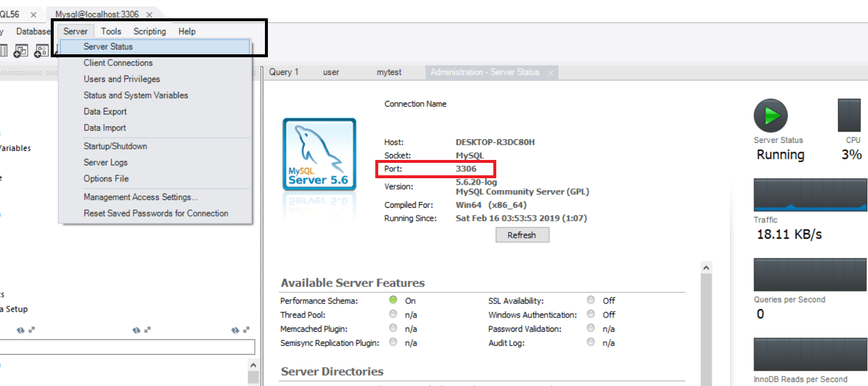Close Administration - Server Status tab
The image size is (868, 386).
click(551, 73)
